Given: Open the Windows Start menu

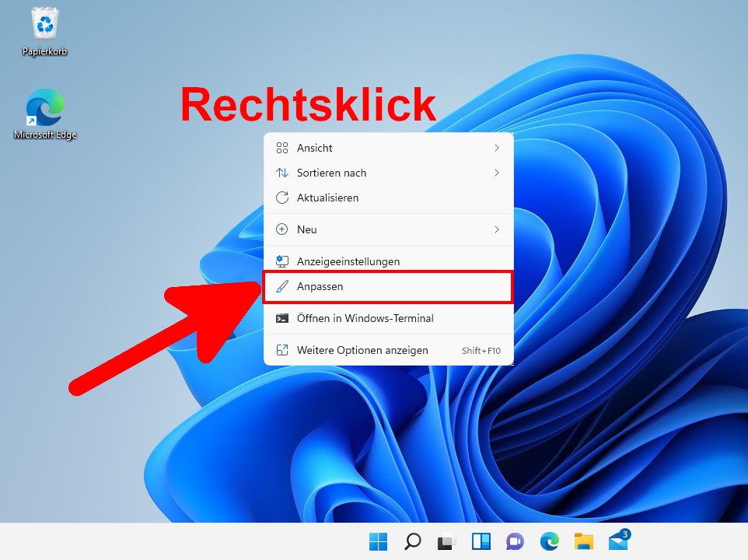Looking at the screenshot, I should [x=379, y=541].
